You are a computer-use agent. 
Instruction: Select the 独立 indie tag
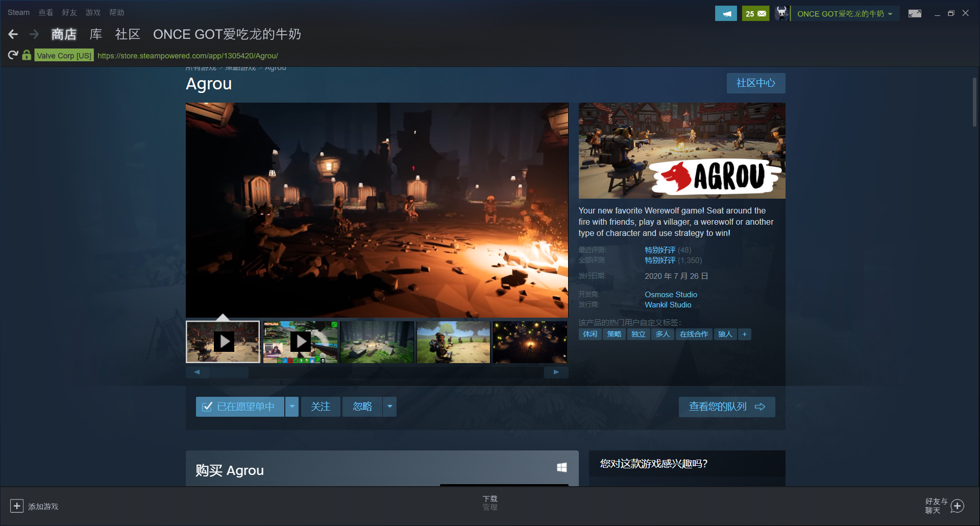pos(639,334)
